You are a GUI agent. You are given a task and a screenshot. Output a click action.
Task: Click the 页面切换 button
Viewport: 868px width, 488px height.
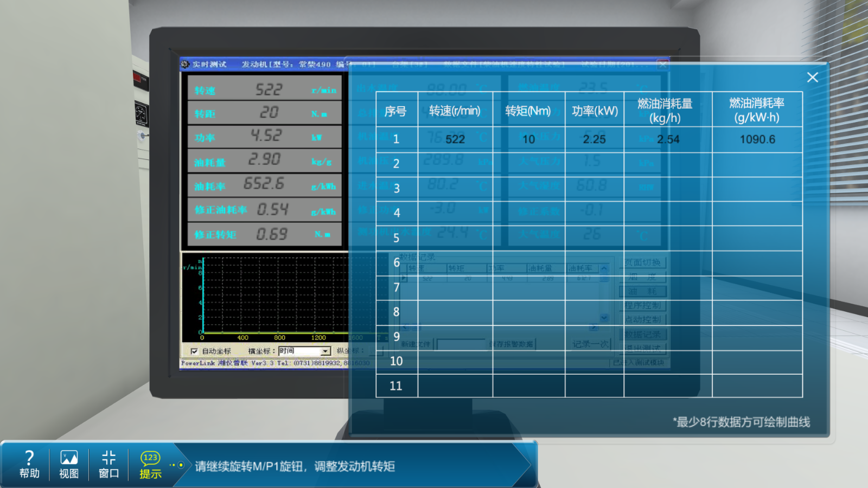642,262
